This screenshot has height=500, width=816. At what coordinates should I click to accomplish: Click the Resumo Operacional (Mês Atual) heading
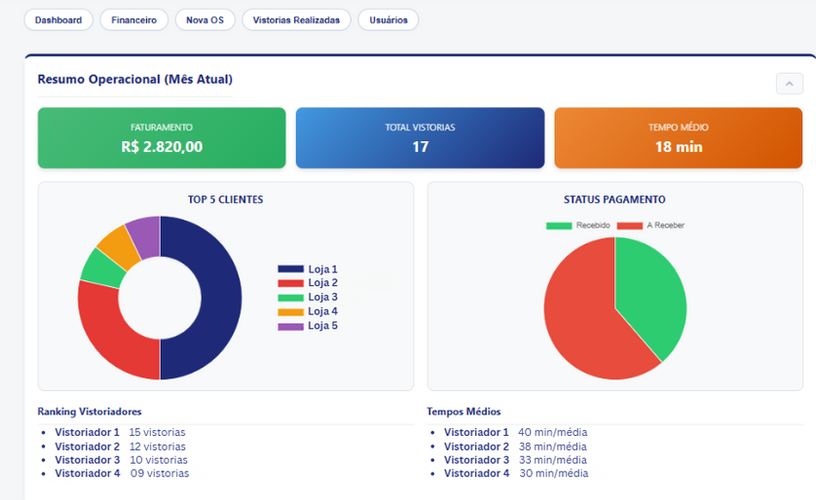tap(135, 80)
